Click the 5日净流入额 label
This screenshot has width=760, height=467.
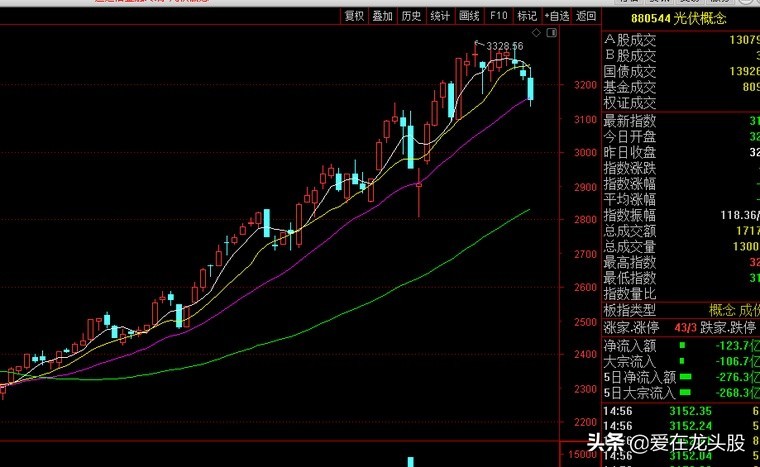click(639, 377)
